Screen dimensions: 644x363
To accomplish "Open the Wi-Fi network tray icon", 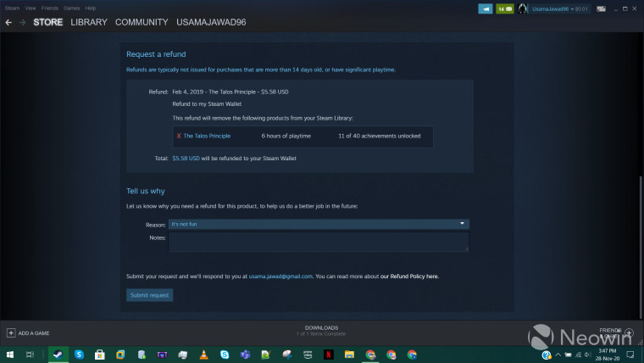I will coord(578,355).
